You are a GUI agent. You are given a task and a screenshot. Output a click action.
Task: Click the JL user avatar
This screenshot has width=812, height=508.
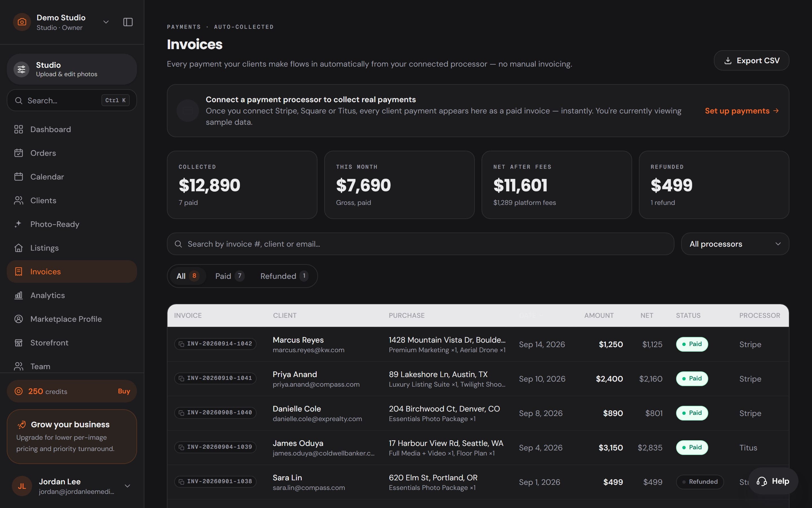[x=22, y=486]
